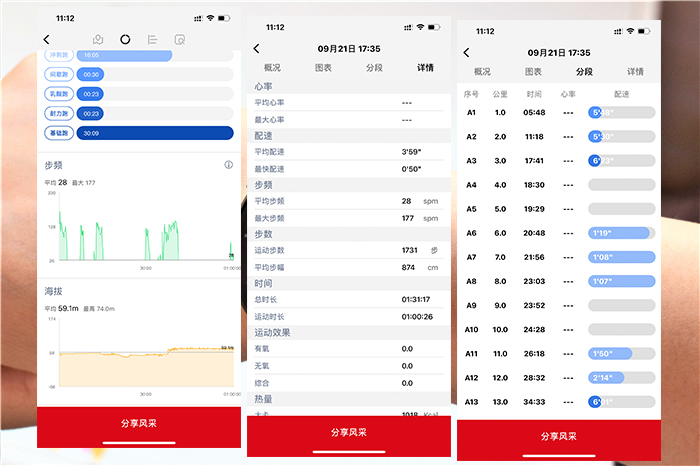Tap the A2 pace bar 5'30"

[621, 137]
